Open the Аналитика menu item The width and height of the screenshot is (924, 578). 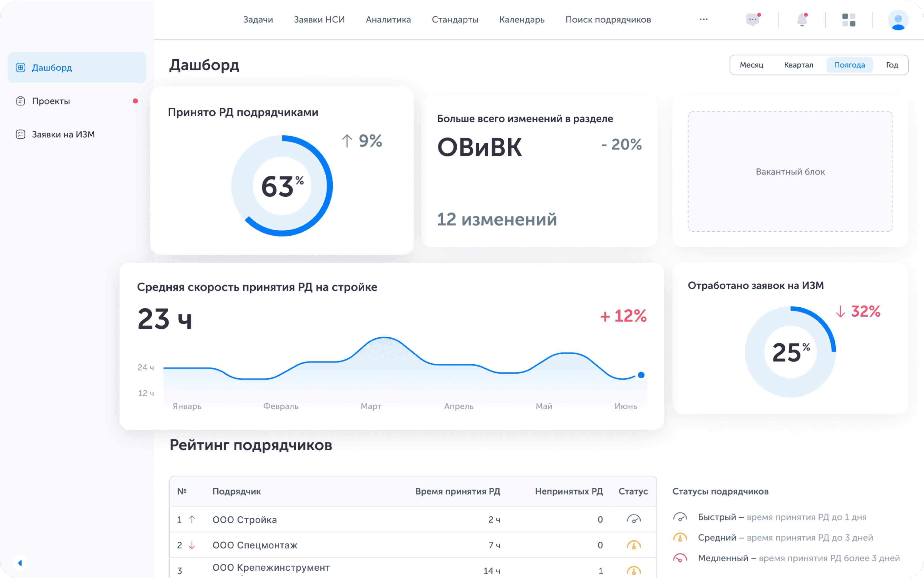pyautogui.click(x=388, y=20)
